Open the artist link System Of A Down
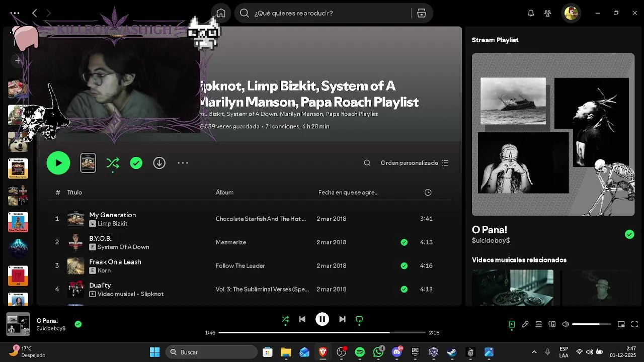The image size is (644, 362). [x=123, y=247]
